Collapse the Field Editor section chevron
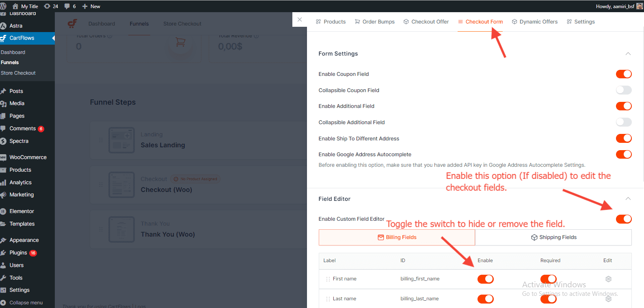The height and width of the screenshot is (308, 644). (628, 199)
